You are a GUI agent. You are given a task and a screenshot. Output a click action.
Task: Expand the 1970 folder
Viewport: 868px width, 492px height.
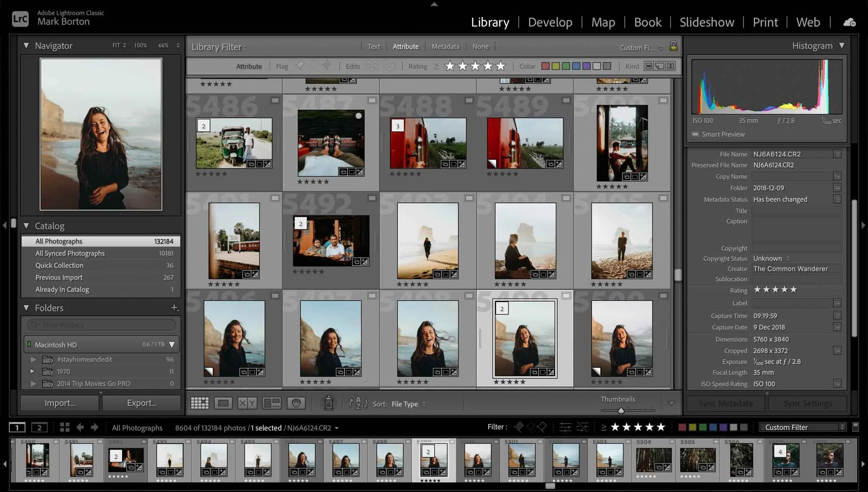32,371
